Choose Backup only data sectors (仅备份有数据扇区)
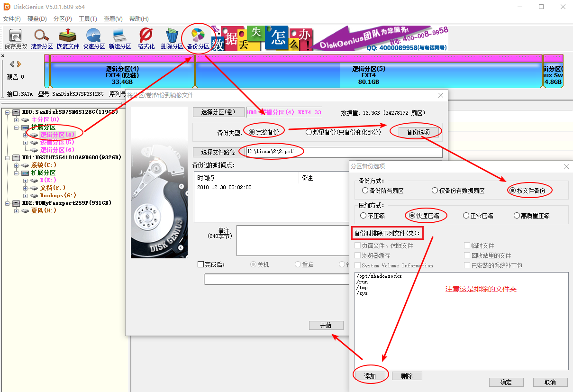This screenshot has width=573, height=392. click(x=435, y=191)
